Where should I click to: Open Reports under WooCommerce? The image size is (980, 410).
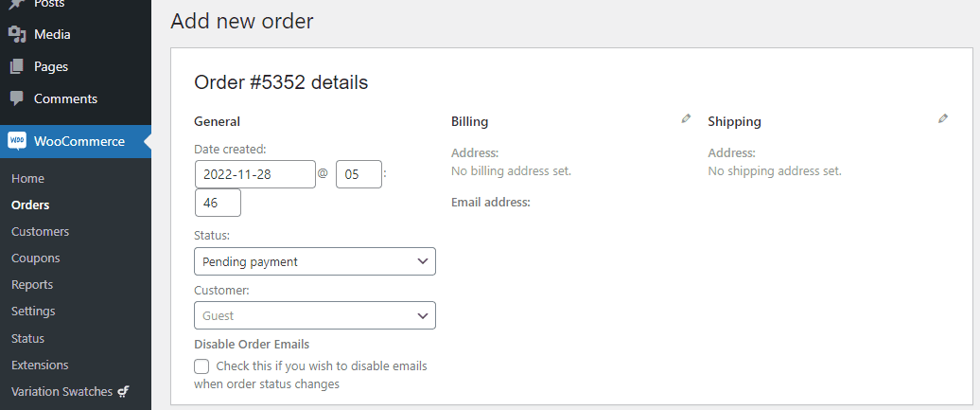coord(32,284)
